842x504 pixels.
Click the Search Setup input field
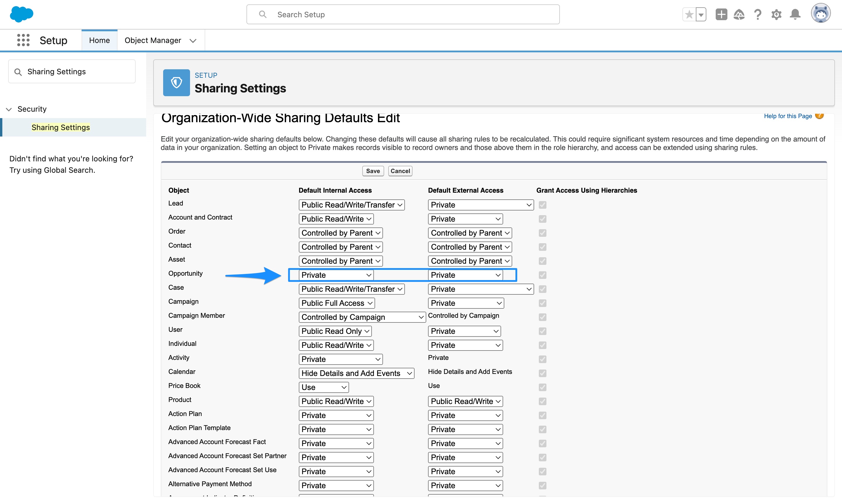click(x=403, y=14)
